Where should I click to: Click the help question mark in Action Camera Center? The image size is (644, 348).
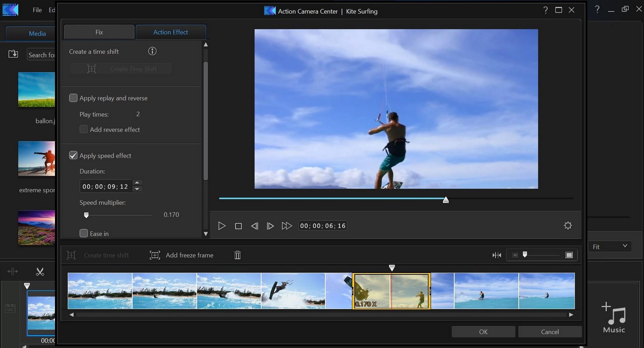pyautogui.click(x=546, y=10)
